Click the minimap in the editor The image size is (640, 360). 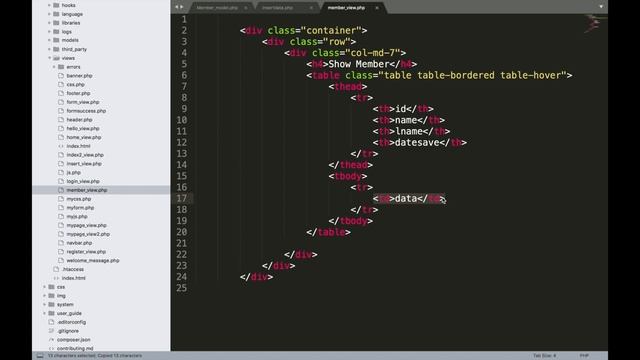(x=593, y=23)
